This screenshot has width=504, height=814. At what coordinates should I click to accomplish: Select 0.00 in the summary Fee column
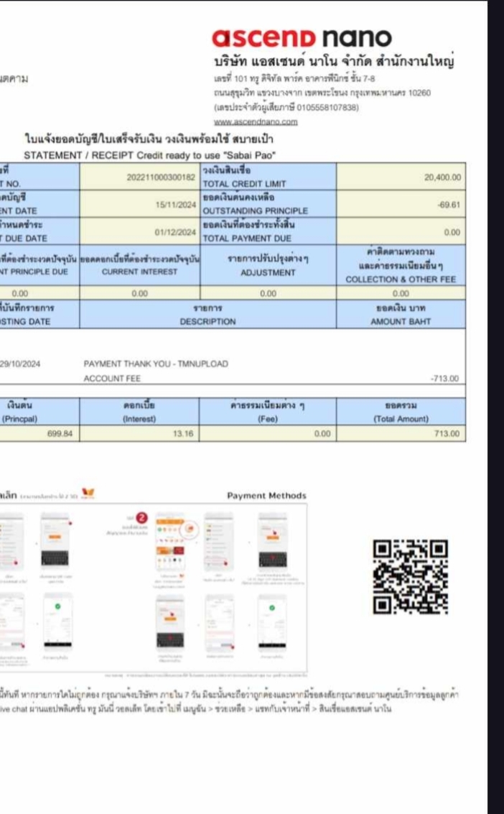[322, 434]
